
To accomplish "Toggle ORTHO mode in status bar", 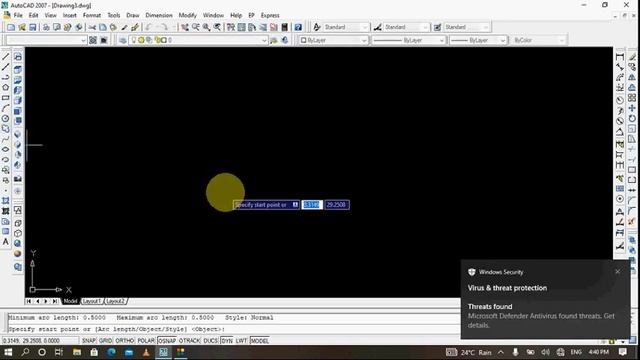I will point(124,340).
